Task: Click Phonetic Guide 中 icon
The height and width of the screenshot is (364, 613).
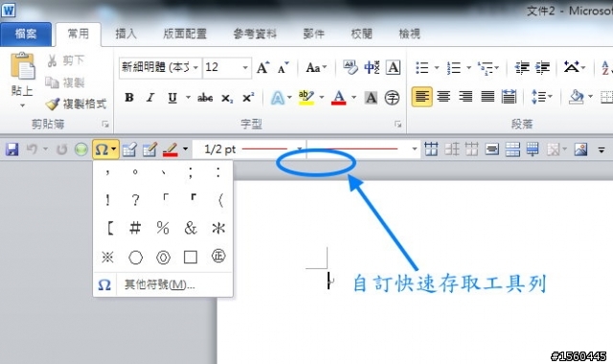Action: (x=372, y=68)
